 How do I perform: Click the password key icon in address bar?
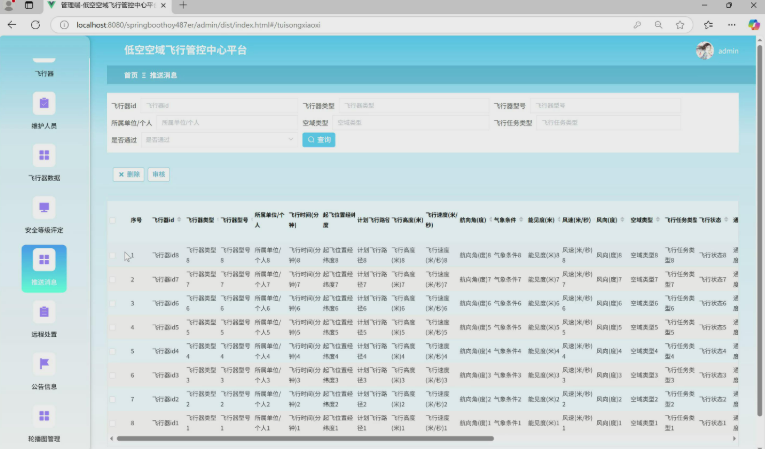637,25
